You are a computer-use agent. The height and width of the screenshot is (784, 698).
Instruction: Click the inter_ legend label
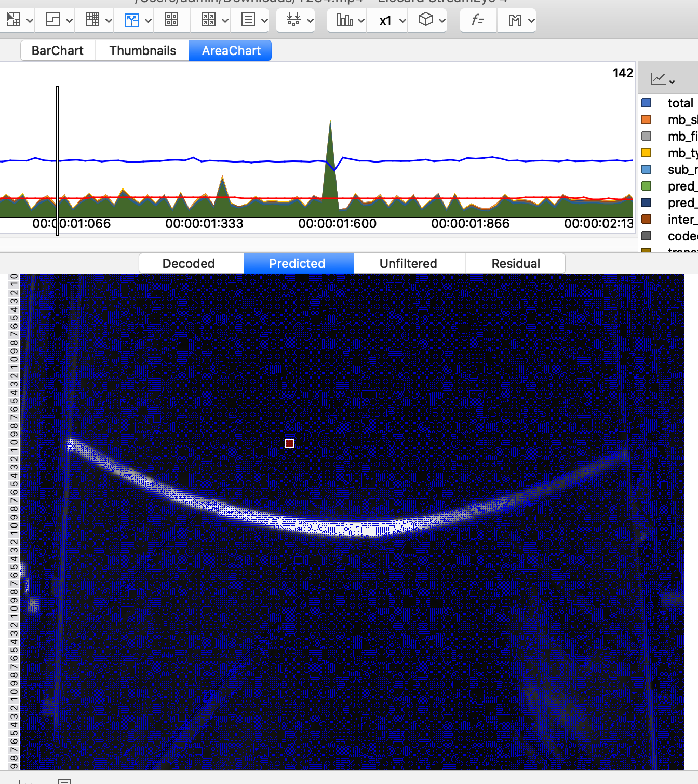682,219
